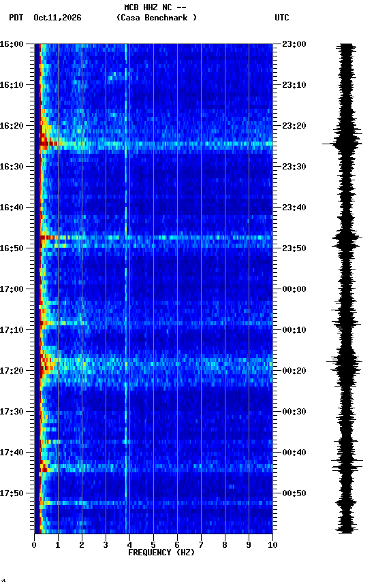The image size is (376, 588).
Task: Click the 17:00 PDT time label
Action: (12, 289)
